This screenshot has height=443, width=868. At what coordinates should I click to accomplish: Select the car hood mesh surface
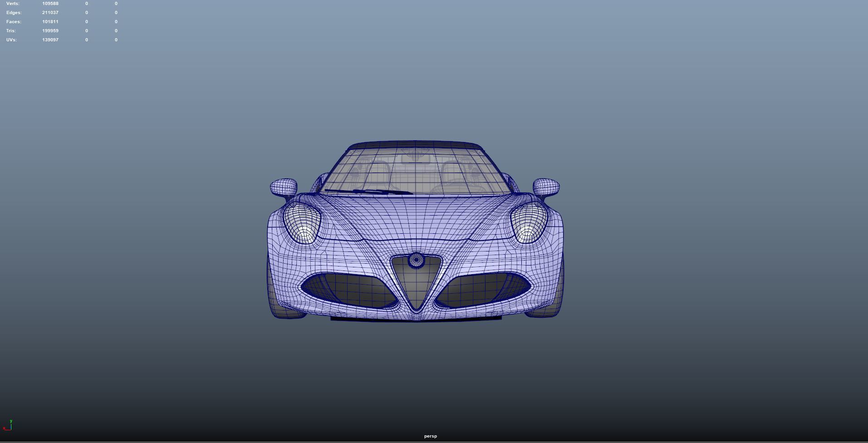415,218
